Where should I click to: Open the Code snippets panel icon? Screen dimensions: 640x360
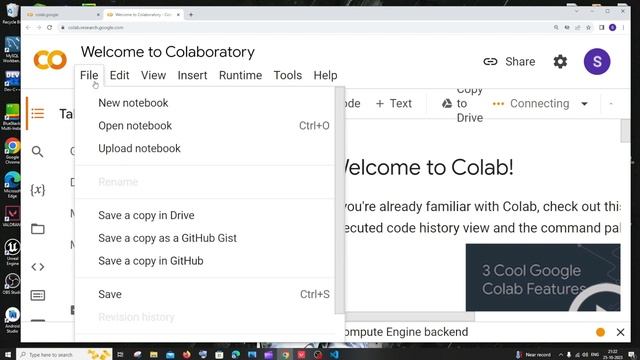point(38,267)
